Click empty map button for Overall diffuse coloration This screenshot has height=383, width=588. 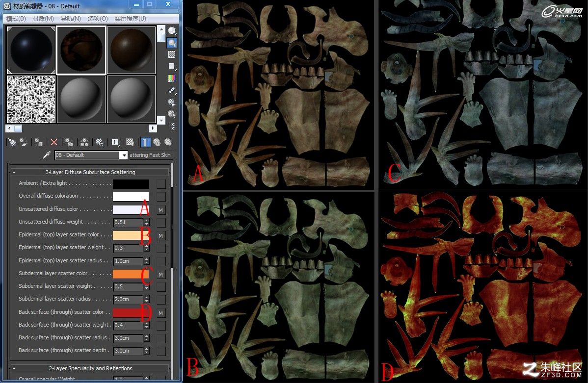click(x=161, y=196)
